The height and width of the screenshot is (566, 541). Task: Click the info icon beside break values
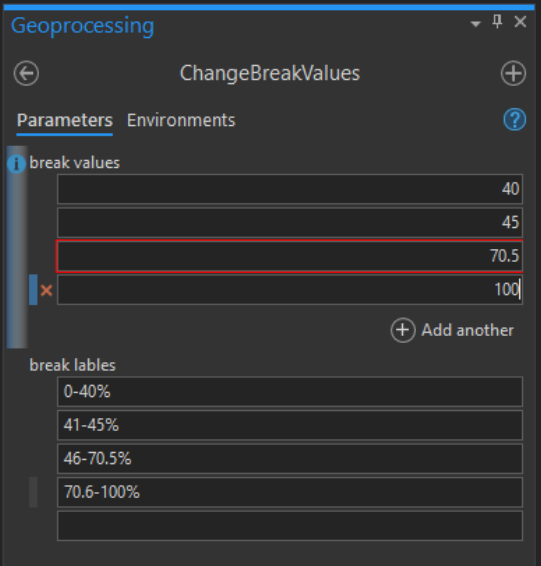coord(16,164)
